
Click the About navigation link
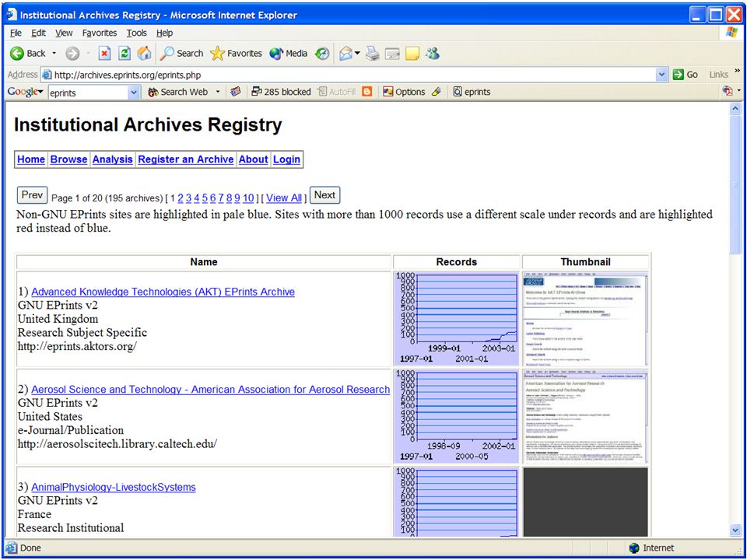click(254, 159)
